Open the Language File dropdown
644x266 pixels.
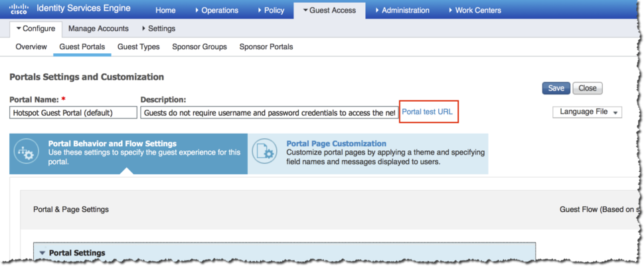[x=588, y=112]
